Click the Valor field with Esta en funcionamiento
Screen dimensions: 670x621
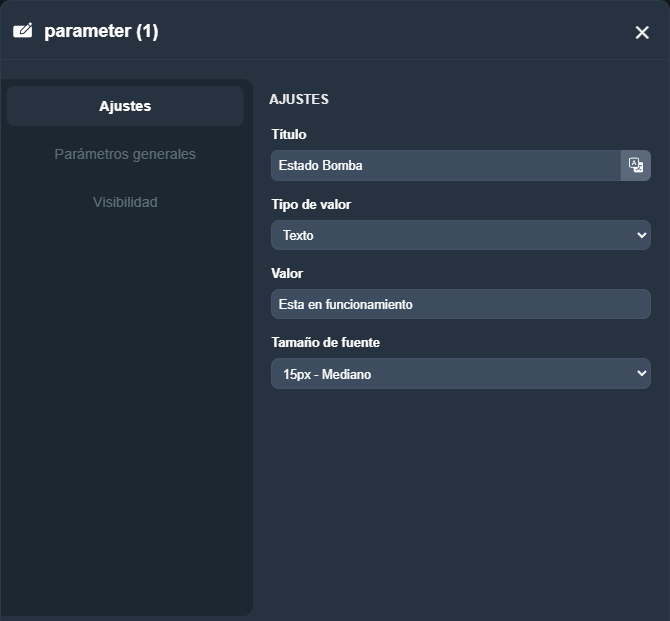(x=460, y=304)
